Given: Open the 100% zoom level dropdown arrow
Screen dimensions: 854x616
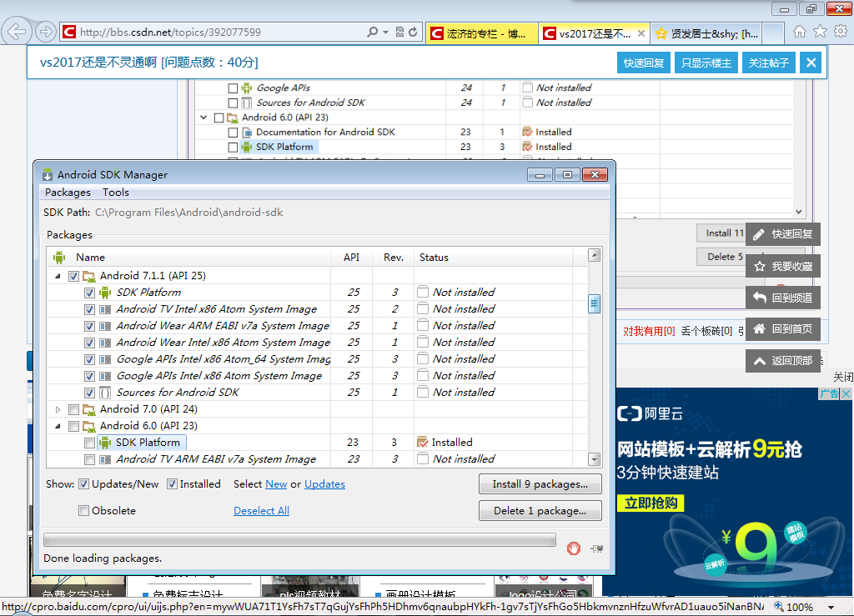Looking at the screenshot, I should tap(831, 607).
